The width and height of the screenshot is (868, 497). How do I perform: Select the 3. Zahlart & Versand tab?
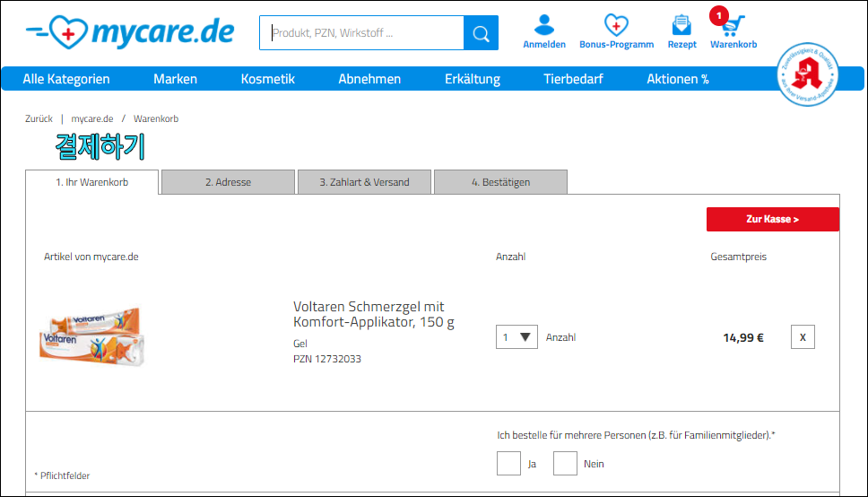(x=364, y=182)
